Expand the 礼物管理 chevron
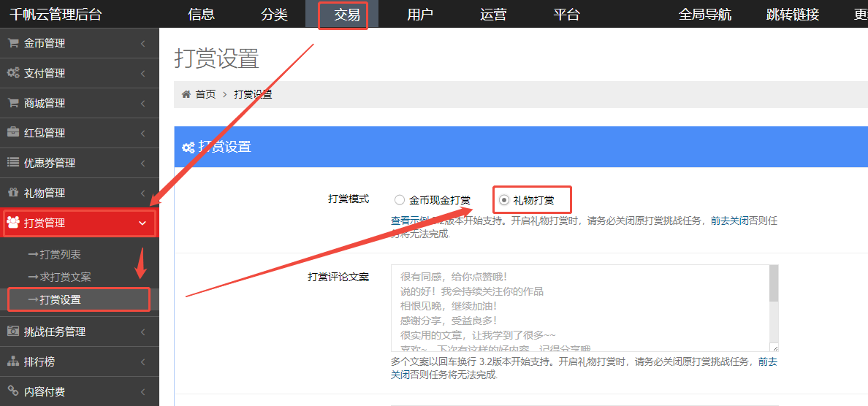The image size is (868, 406). click(142, 193)
